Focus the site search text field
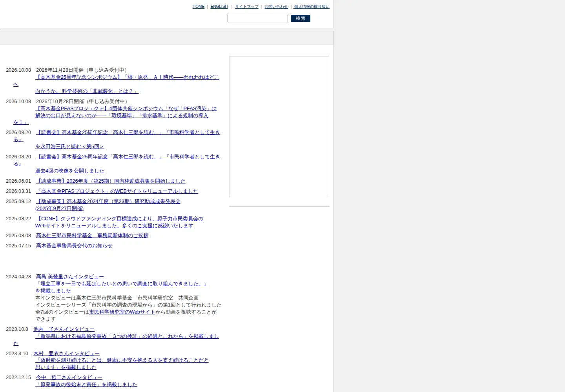Viewport: 565px width, 392px height. 258,18
